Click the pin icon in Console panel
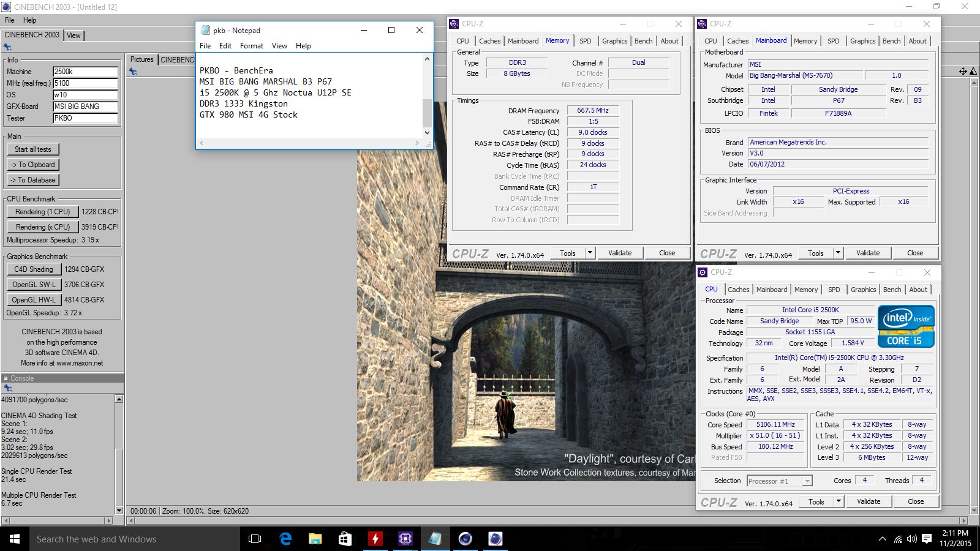The height and width of the screenshot is (551, 980). [x=7, y=388]
